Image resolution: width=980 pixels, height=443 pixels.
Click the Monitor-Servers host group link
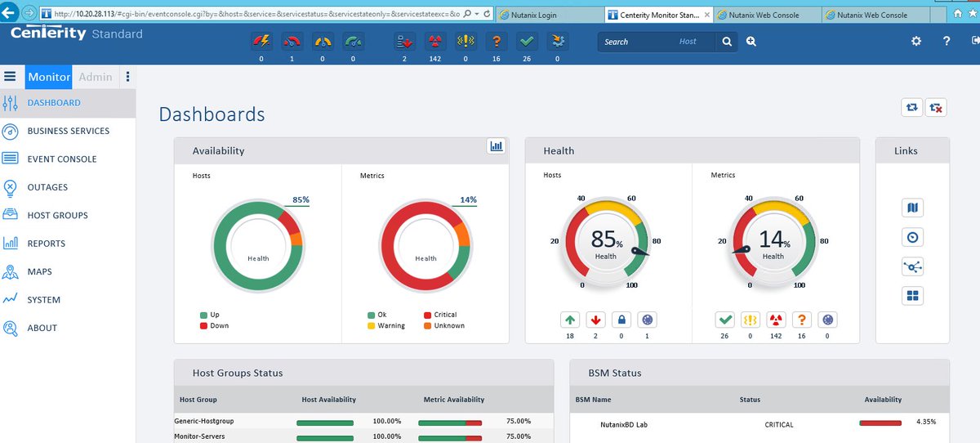click(x=198, y=436)
